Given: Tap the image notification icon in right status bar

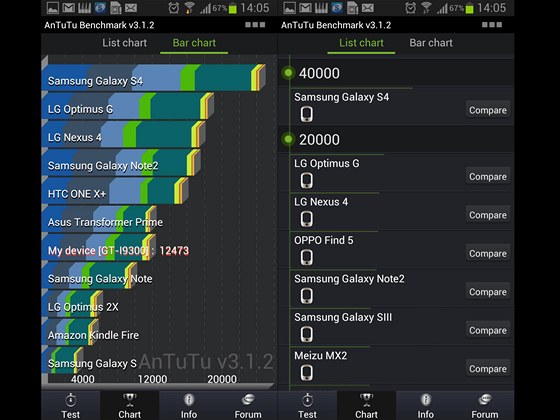Looking at the screenshot, I should point(289,8).
